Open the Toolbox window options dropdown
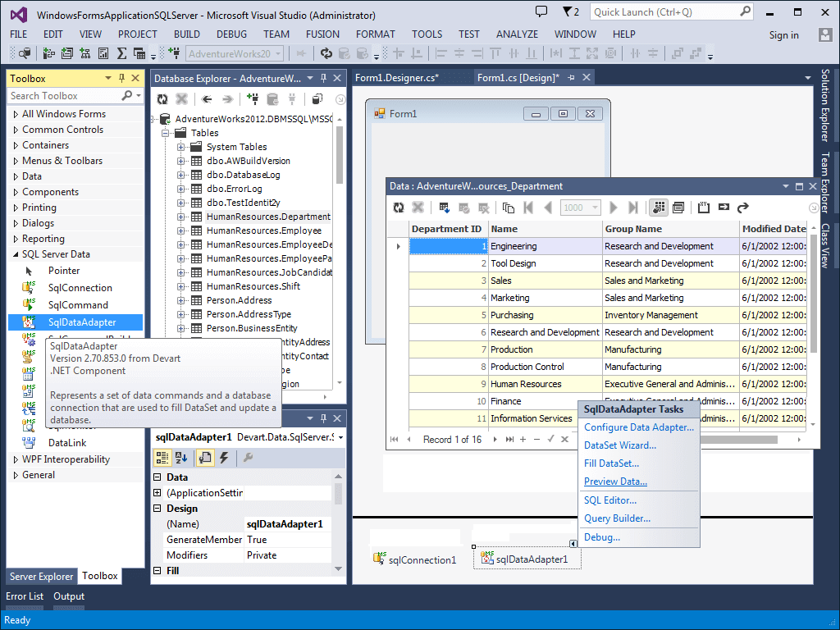 [x=108, y=78]
